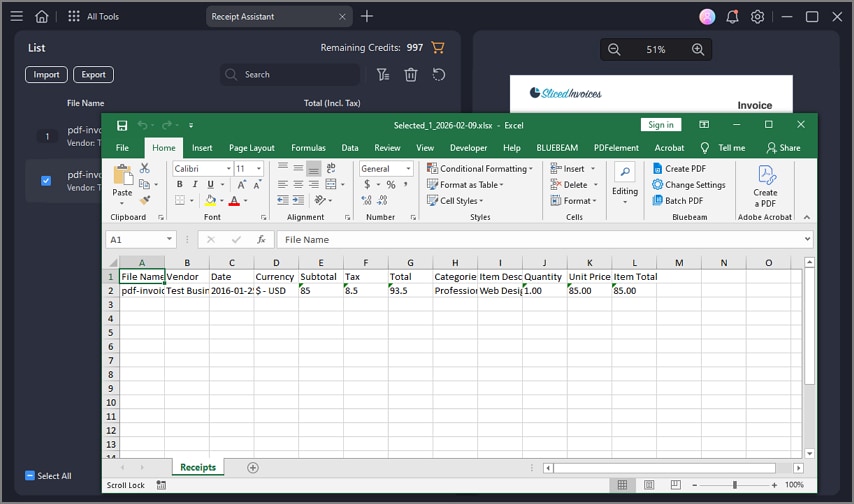This screenshot has height=504, width=854.
Task: Open the Editing group dropdown
Action: [625, 185]
